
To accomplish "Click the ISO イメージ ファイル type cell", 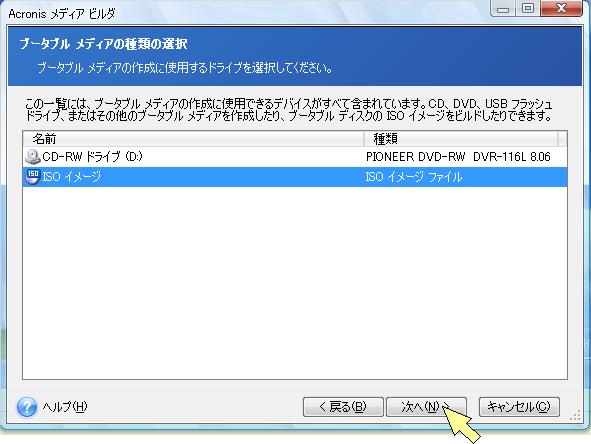I will coord(414,177).
